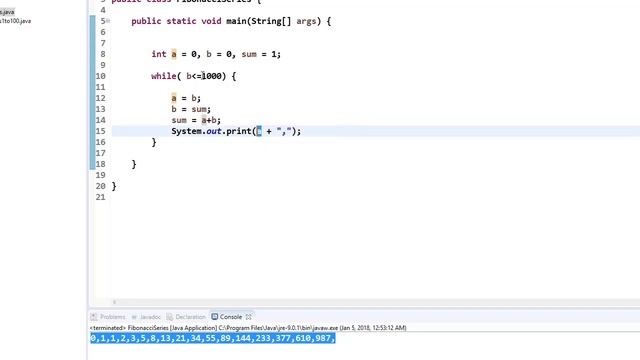Screen dimensions: 640x360
Task: Click line number 15 in gutter
Action: pos(100,131)
